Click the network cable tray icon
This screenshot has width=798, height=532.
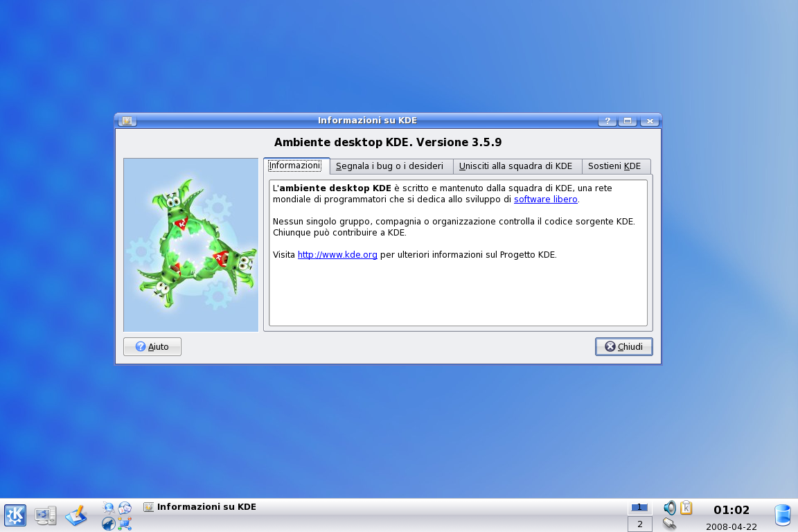[669, 524]
